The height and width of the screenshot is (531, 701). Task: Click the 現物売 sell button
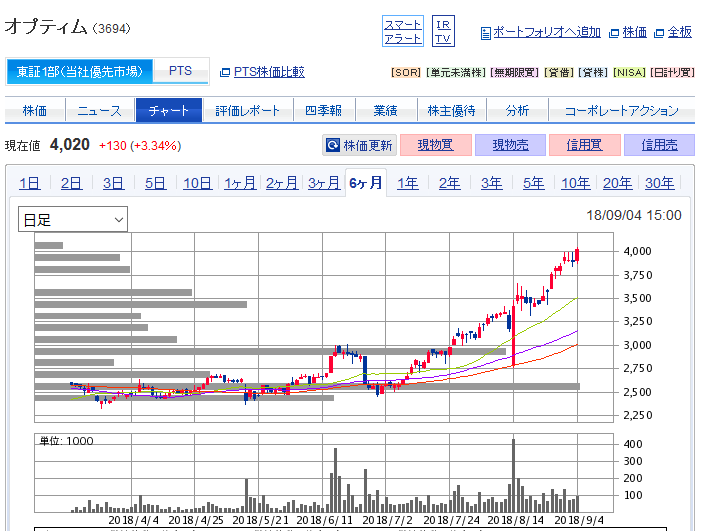click(x=510, y=145)
